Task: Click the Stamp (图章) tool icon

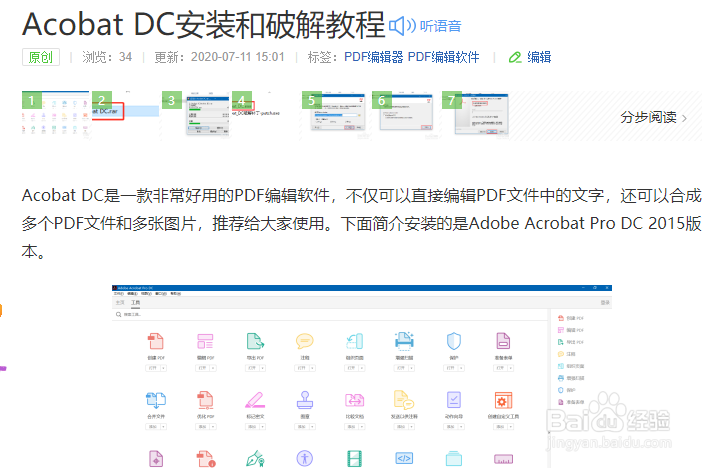Action: click(305, 400)
